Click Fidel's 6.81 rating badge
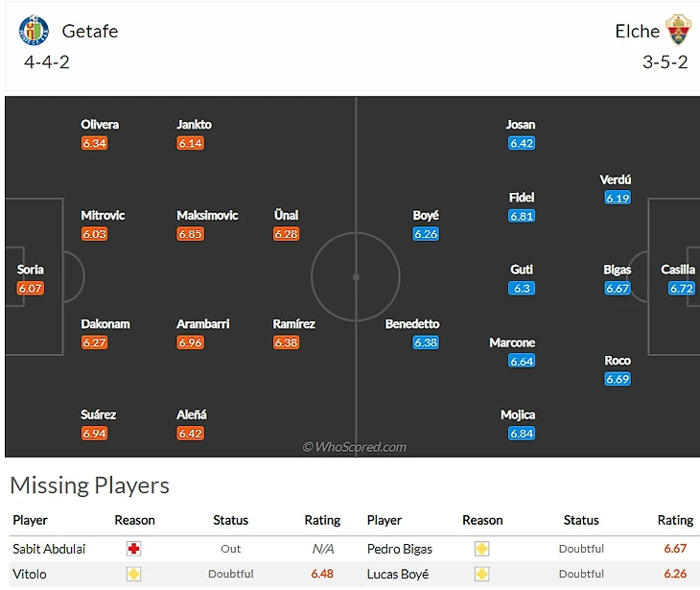700x590 pixels. tap(522, 216)
